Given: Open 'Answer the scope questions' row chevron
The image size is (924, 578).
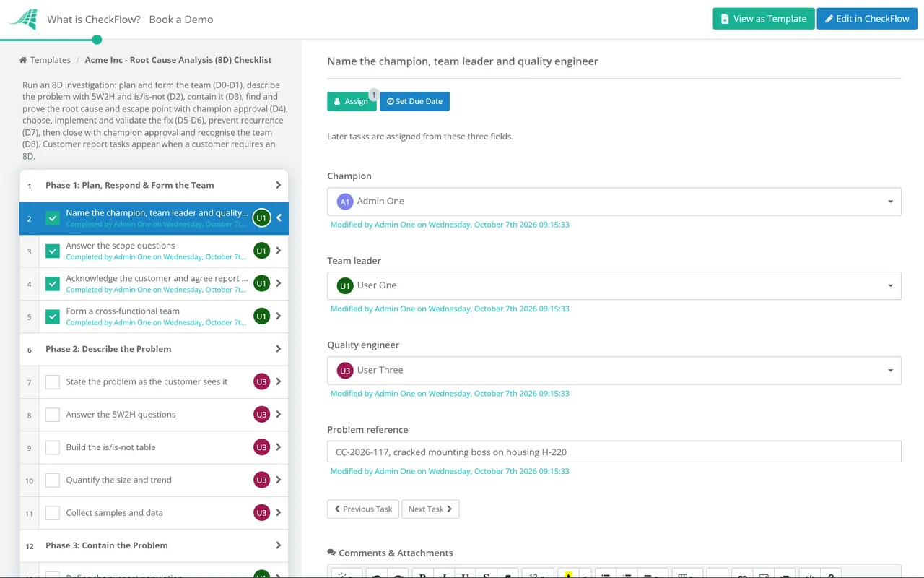Looking at the screenshot, I should (x=279, y=251).
